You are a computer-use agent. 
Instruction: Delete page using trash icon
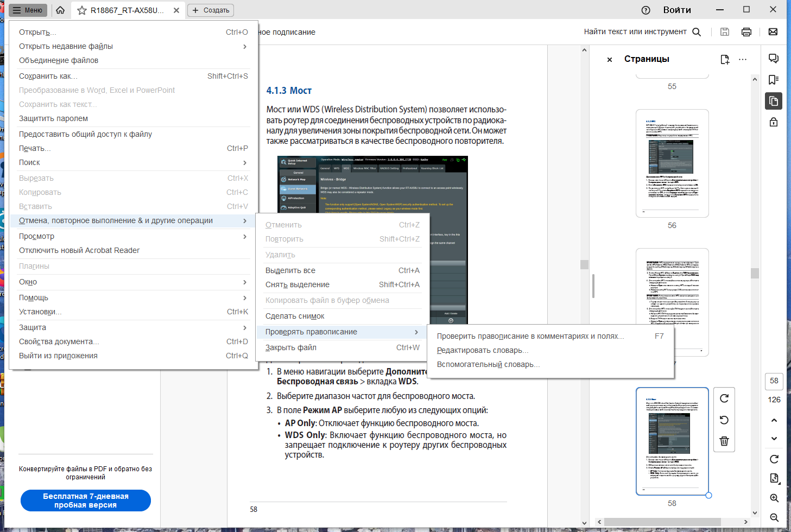point(724,441)
